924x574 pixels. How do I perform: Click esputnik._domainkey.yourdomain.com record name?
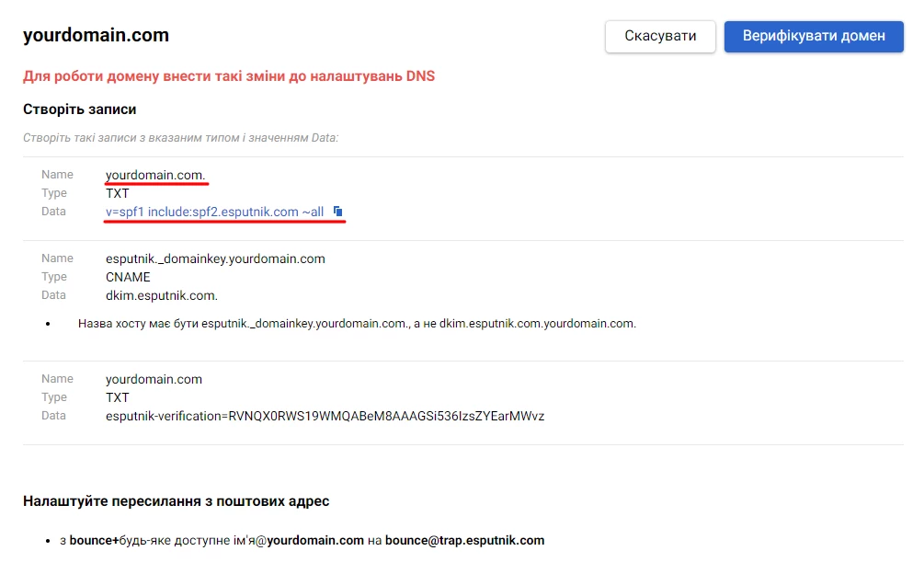pyautogui.click(x=215, y=258)
